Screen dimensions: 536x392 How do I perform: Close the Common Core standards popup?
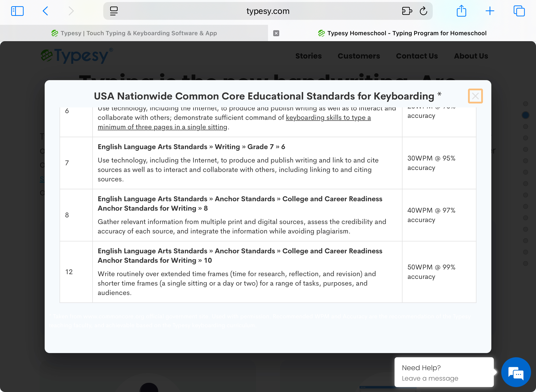pyautogui.click(x=475, y=96)
